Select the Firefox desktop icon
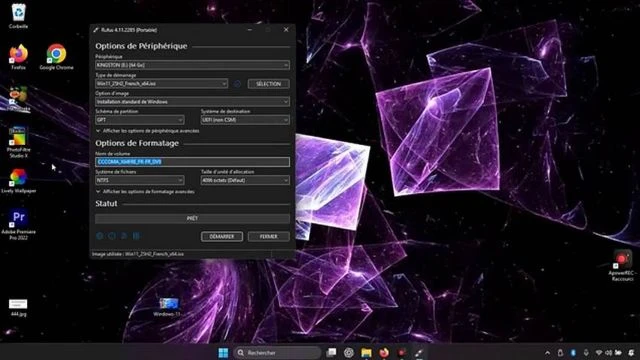Screen dimensions: 640x360 tap(18, 57)
